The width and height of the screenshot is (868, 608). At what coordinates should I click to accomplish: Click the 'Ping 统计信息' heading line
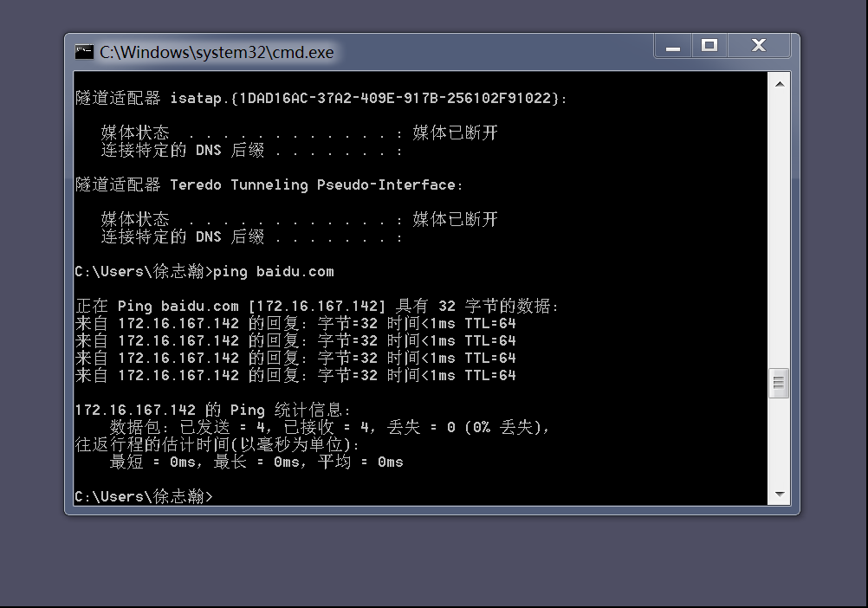[213, 410]
